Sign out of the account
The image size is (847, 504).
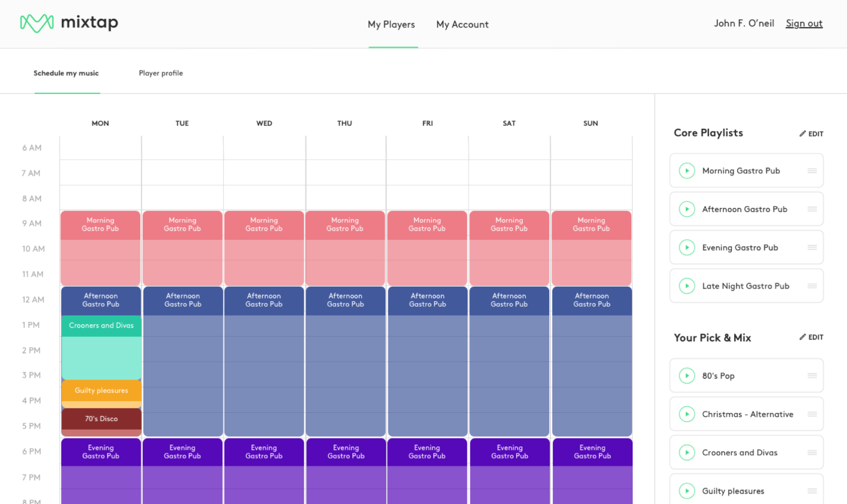click(804, 23)
